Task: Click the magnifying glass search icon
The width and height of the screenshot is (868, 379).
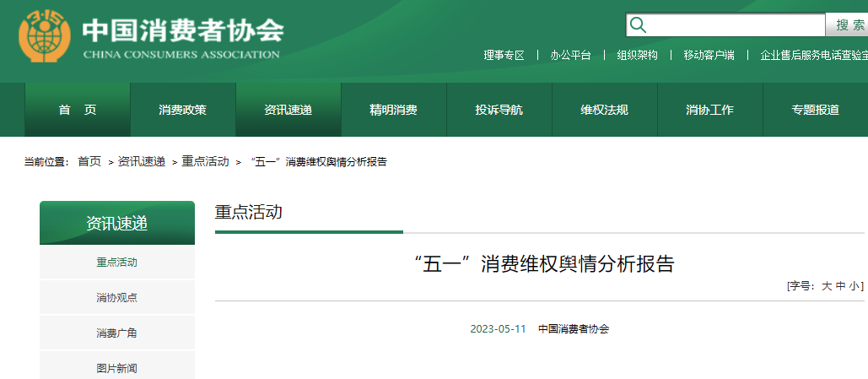Action: pos(639,24)
